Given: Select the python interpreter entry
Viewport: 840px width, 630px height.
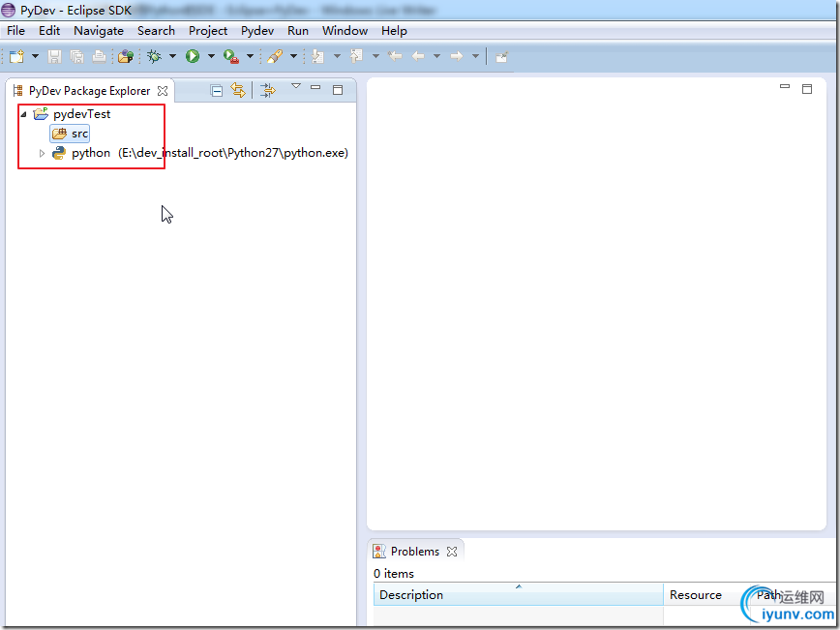Looking at the screenshot, I should pyautogui.click(x=199, y=153).
